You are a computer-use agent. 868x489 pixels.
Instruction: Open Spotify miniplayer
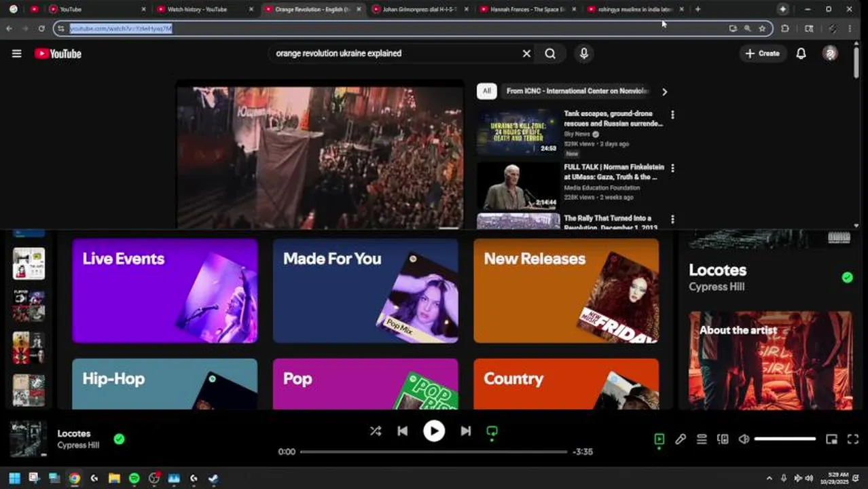click(831, 439)
